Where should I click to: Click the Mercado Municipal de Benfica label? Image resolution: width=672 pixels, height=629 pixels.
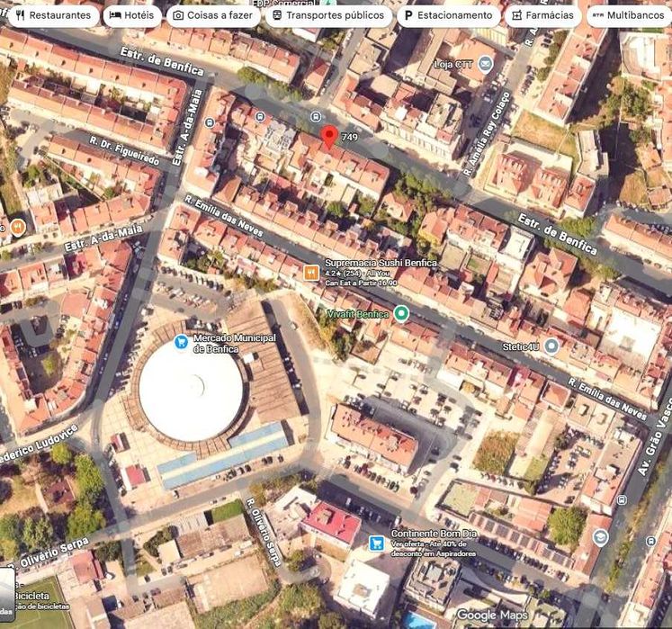[x=235, y=344]
